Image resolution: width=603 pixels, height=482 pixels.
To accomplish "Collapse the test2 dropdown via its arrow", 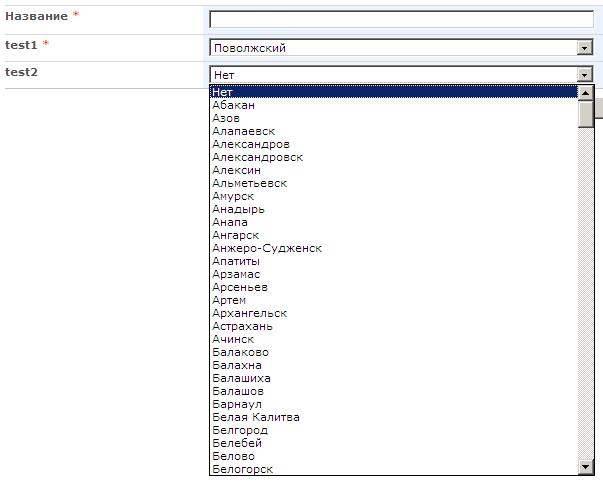I will (x=585, y=74).
